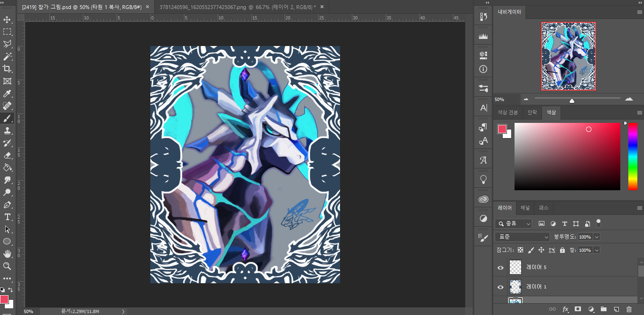Viewport: 644px width, 315px height.
Task: Hide 레이어 5 with eye icon
Action: tap(500, 268)
